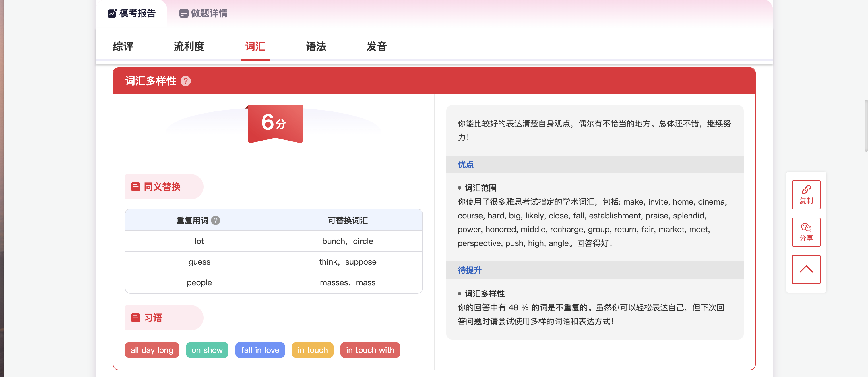Click the 做题详情 document icon
The image size is (868, 377).
pyautogui.click(x=184, y=14)
